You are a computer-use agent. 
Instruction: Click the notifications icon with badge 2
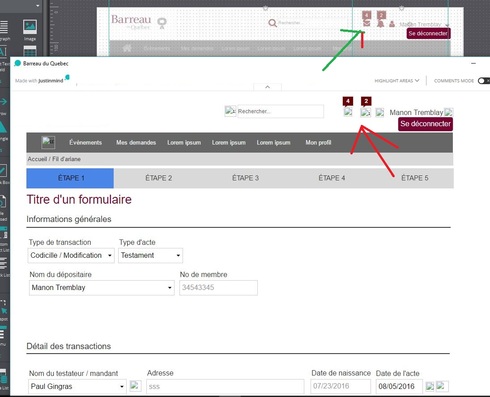click(x=366, y=112)
